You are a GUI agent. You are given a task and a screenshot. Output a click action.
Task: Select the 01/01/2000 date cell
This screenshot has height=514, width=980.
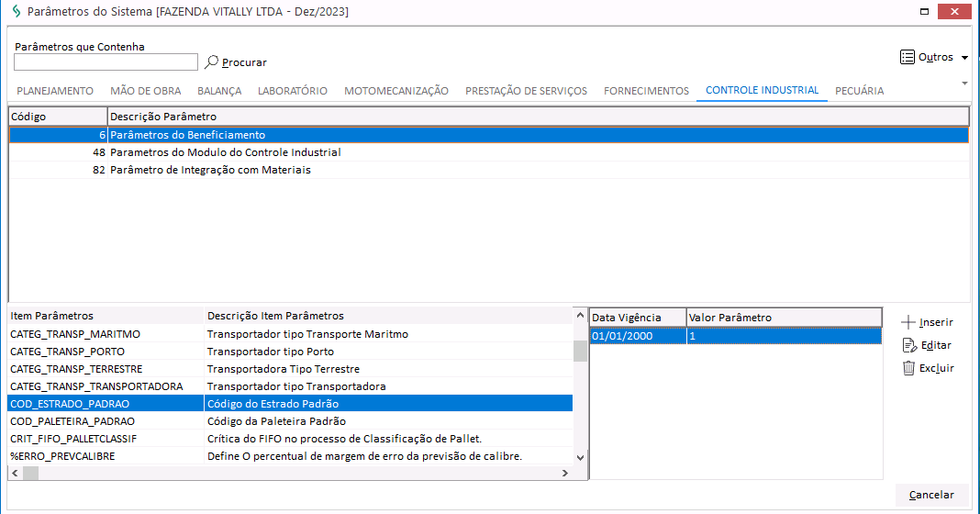(638, 336)
